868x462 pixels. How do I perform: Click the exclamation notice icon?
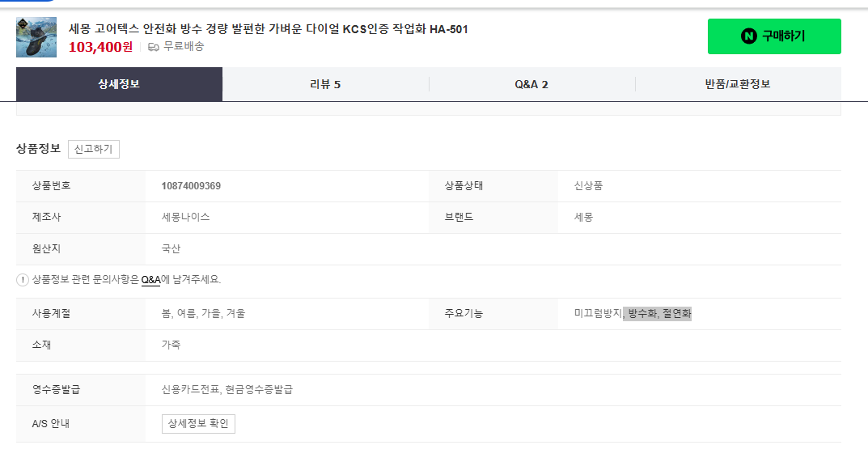(x=22, y=280)
